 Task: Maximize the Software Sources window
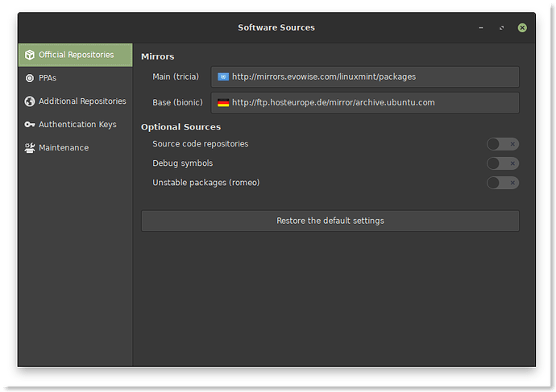(x=501, y=27)
